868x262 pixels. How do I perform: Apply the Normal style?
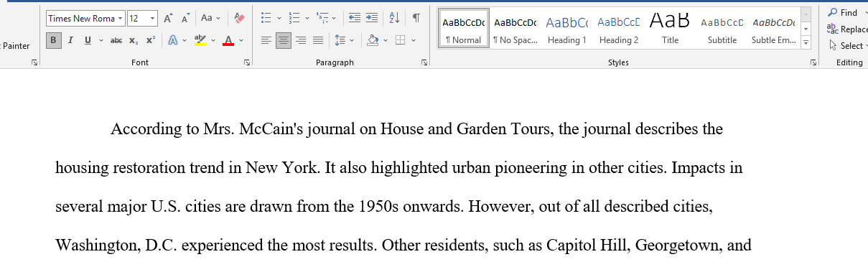pos(464,28)
